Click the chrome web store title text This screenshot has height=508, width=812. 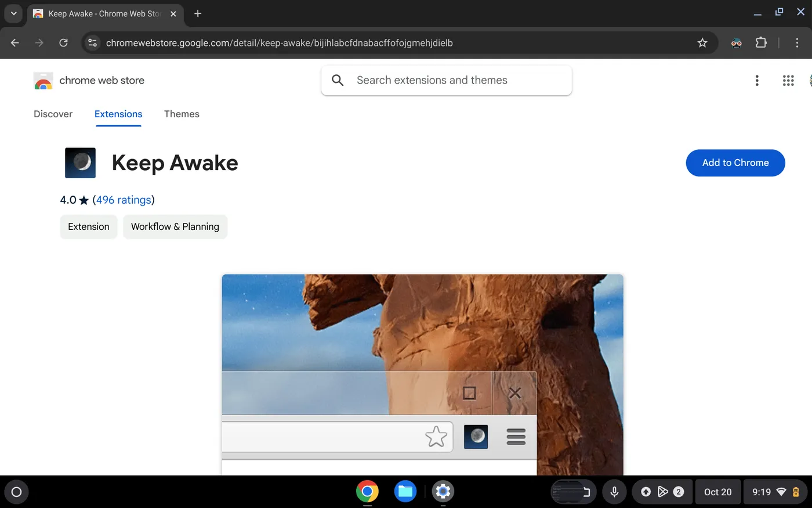point(102,80)
